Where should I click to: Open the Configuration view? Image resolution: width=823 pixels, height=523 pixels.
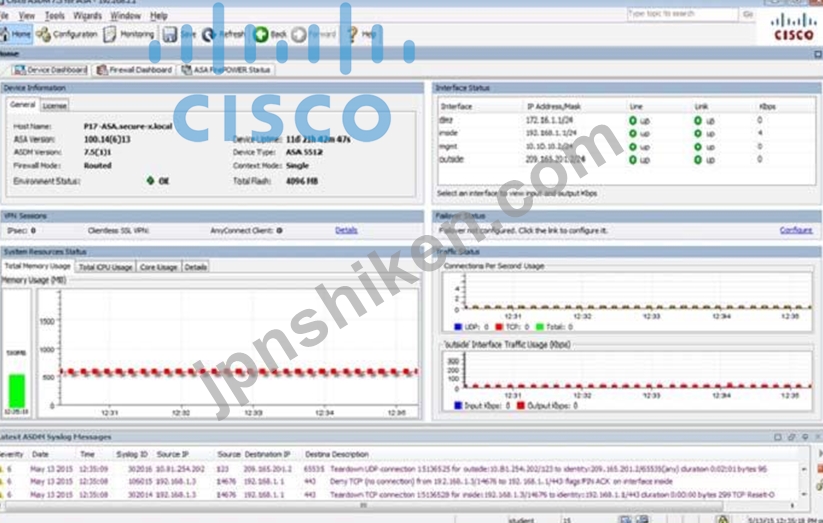click(x=67, y=35)
